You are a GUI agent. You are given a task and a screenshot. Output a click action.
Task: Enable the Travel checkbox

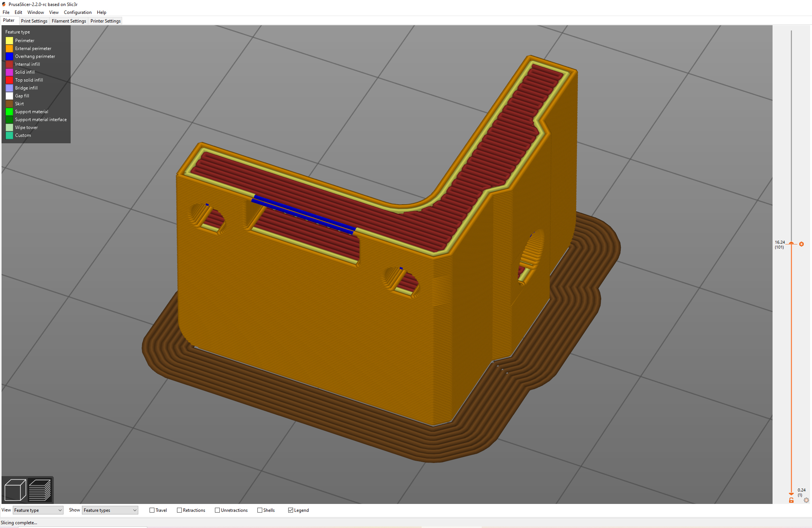(152, 510)
